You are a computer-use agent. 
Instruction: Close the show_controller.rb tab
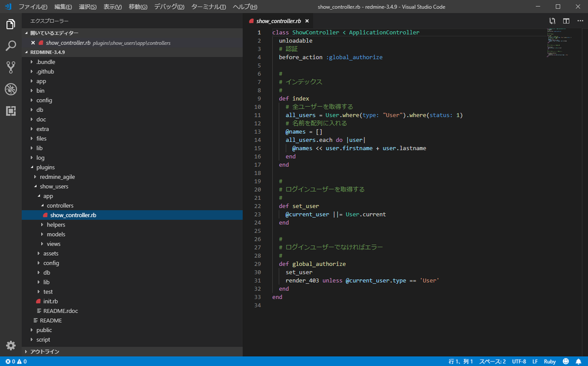[x=307, y=21]
